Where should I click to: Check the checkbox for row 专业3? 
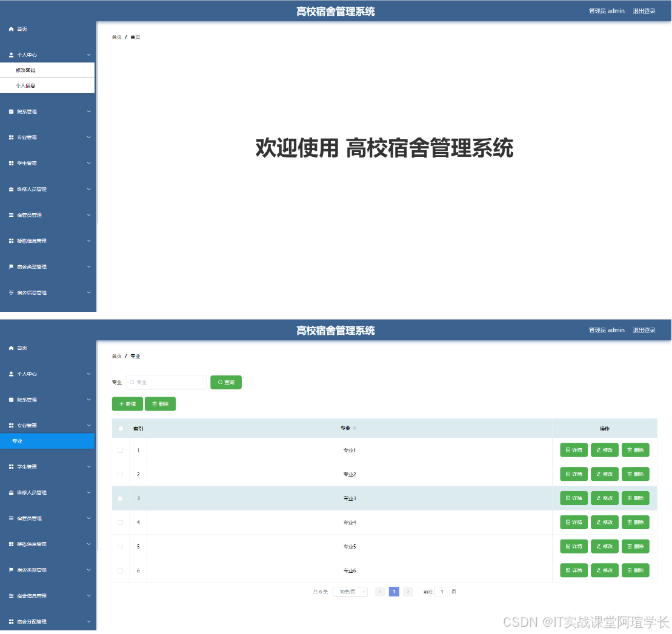[x=120, y=498]
